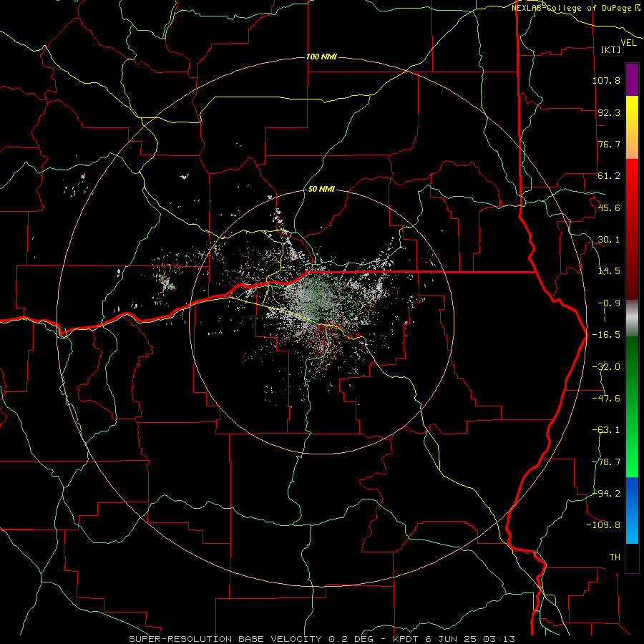Viewport: 644px width, 644px height.
Task: Click the VEL legend title
Action: coord(628,43)
